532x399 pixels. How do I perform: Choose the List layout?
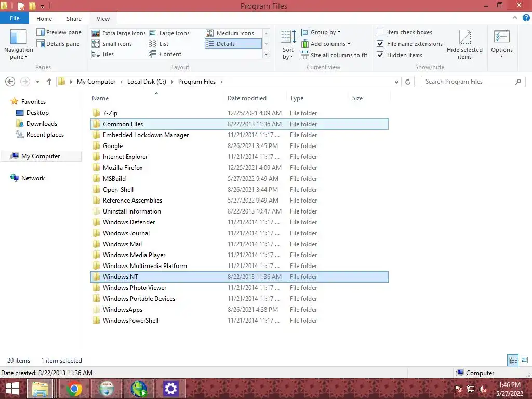tap(159, 44)
